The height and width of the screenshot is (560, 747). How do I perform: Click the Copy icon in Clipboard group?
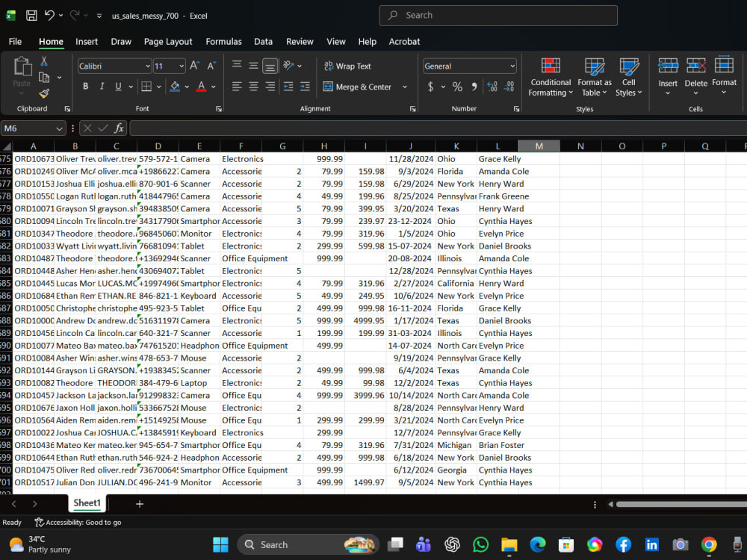pyautogui.click(x=44, y=77)
